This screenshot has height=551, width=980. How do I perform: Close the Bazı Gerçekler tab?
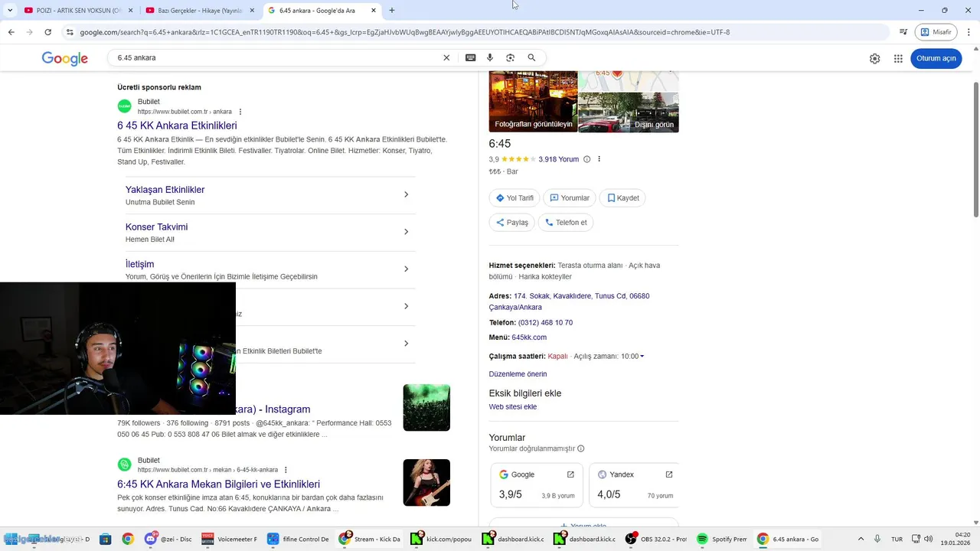[252, 11]
